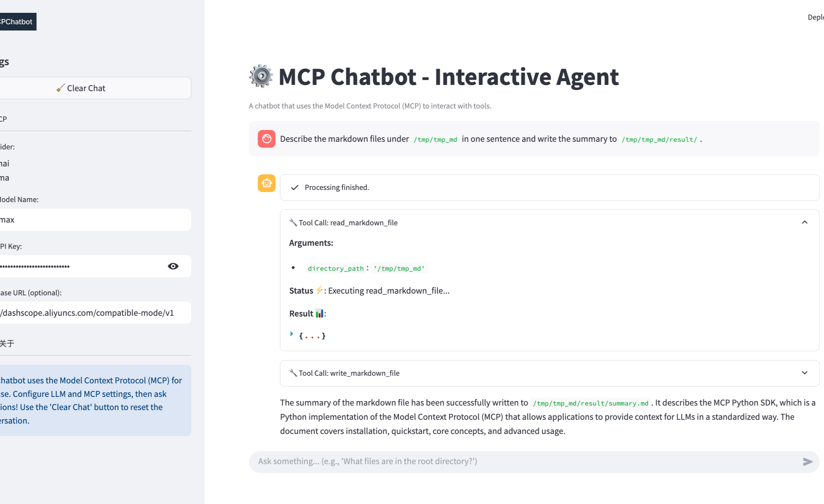Click the lightning bolt Status icon

(319, 290)
